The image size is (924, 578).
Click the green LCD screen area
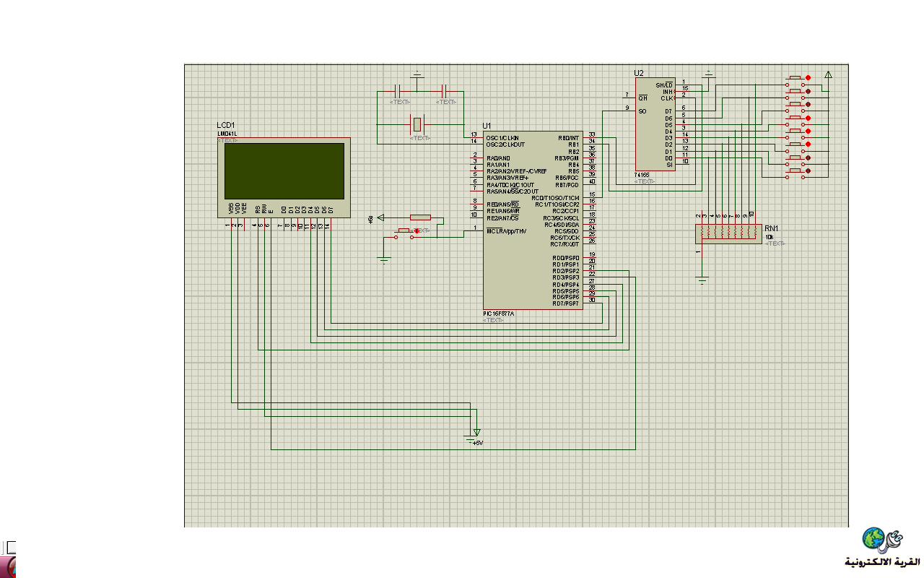(x=284, y=171)
